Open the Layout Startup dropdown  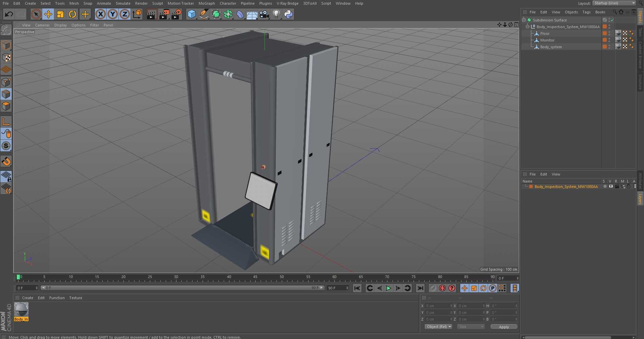click(614, 3)
